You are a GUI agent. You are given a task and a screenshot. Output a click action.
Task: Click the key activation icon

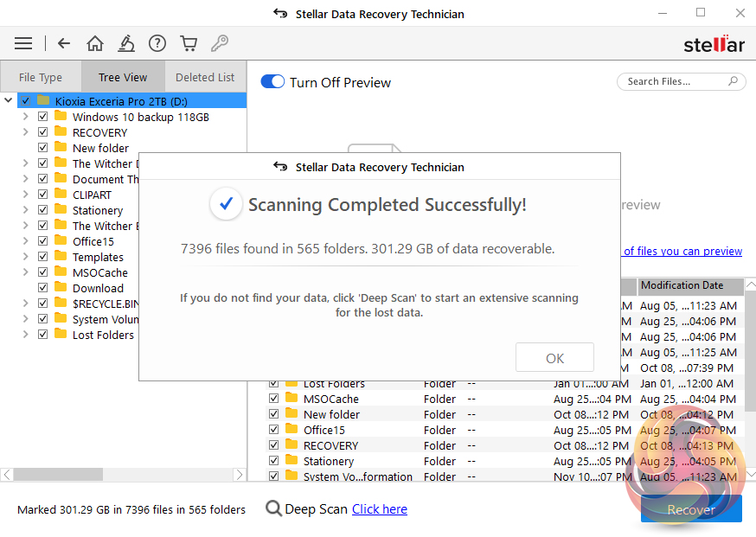coord(220,44)
